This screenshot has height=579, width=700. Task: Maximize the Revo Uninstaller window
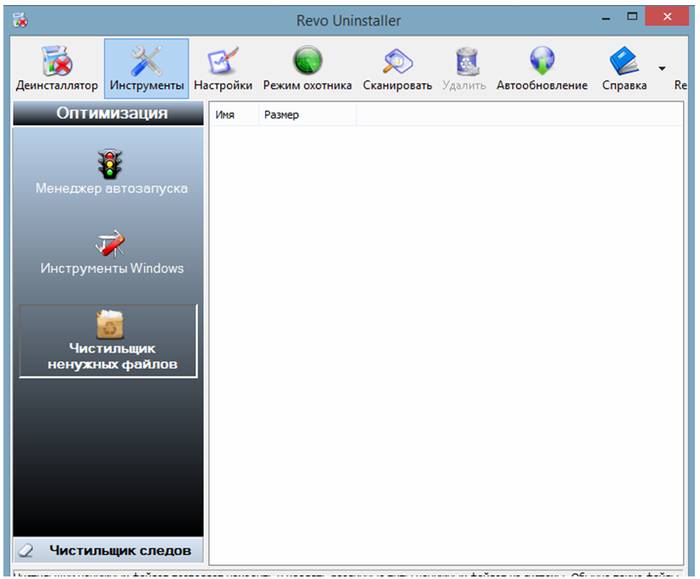pos(633,18)
